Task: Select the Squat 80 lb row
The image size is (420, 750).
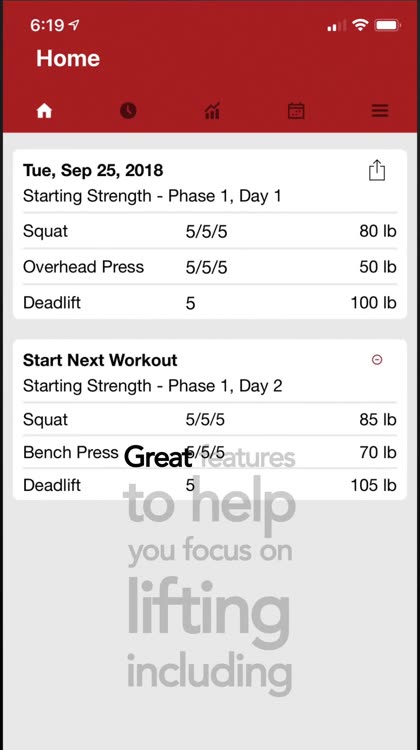Action: pyautogui.click(x=210, y=232)
